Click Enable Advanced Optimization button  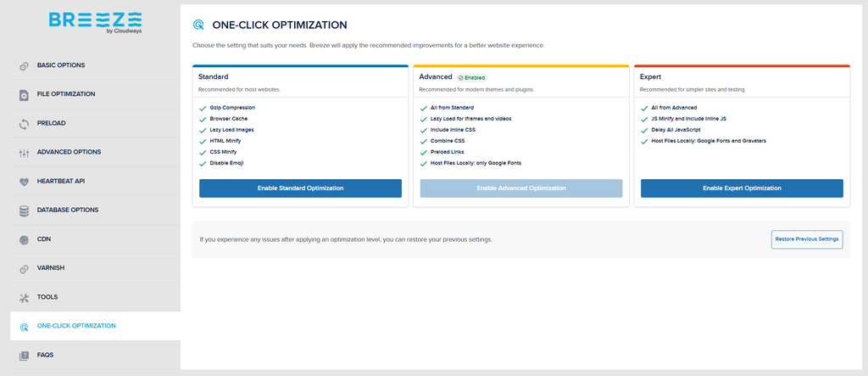[521, 188]
